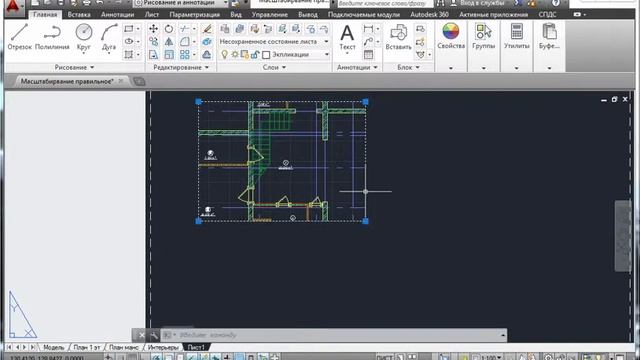The image size is (640, 360).
Task: Switch to the Управление ribbon tab
Action: point(269,14)
